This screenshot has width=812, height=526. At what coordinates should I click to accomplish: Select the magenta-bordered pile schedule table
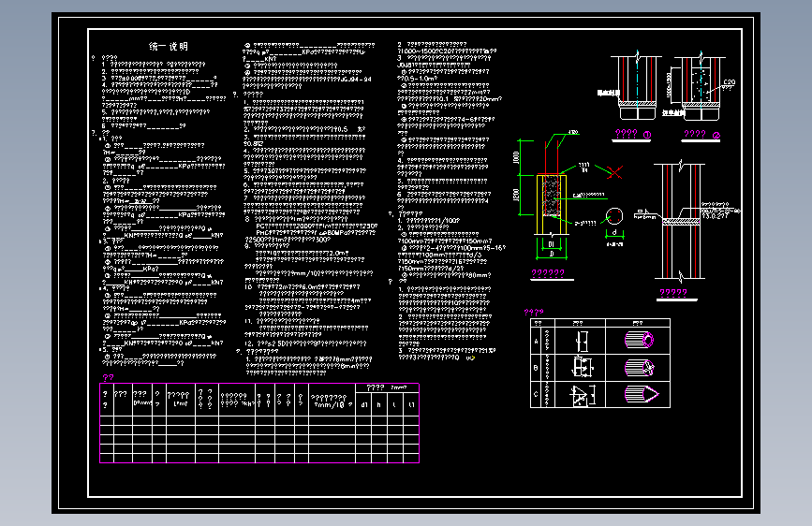point(258,423)
